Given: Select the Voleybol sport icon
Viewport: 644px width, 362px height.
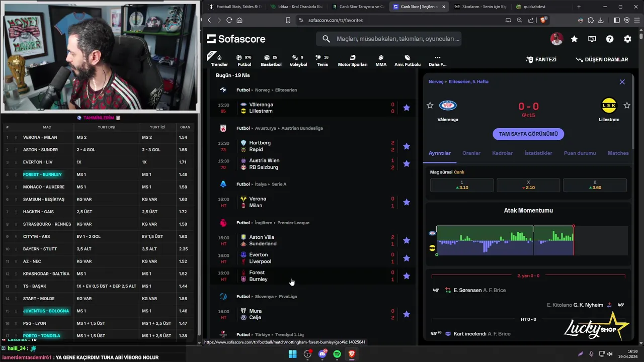Looking at the screenshot, I should (x=298, y=60).
